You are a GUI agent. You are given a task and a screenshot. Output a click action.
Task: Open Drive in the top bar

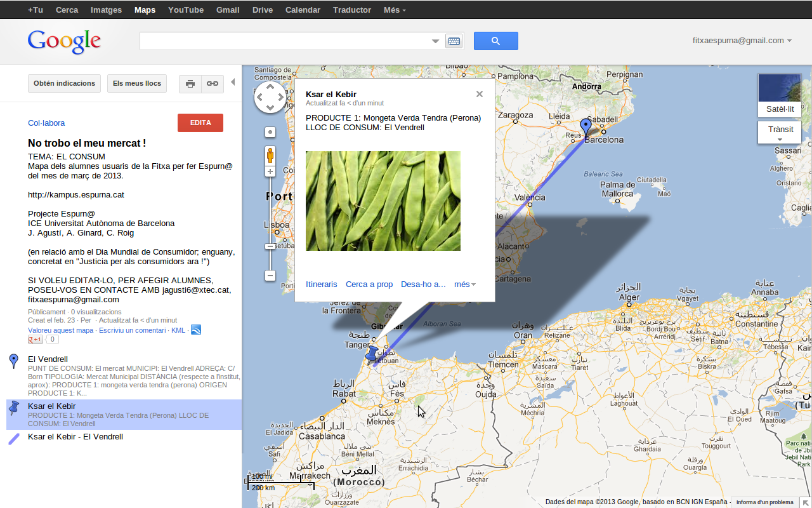tap(263, 10)
